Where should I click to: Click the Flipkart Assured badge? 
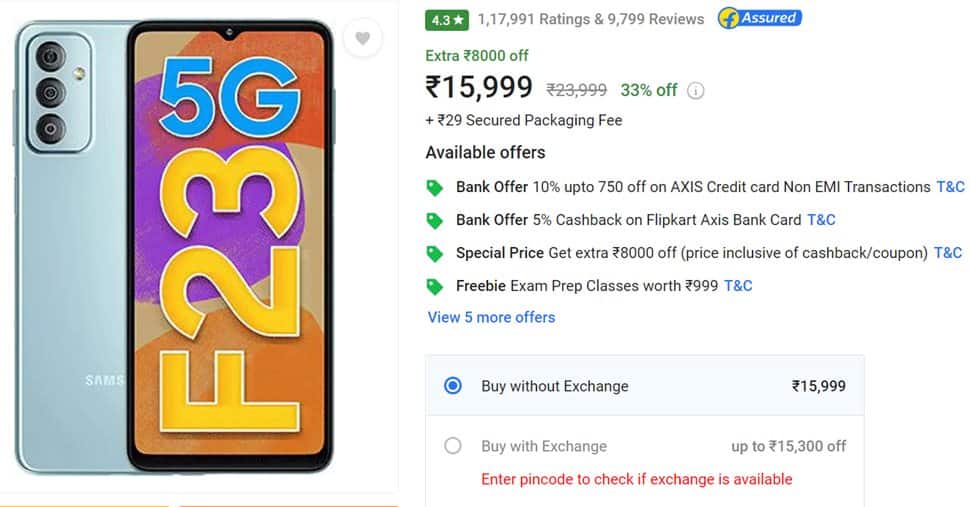point(760,19)
